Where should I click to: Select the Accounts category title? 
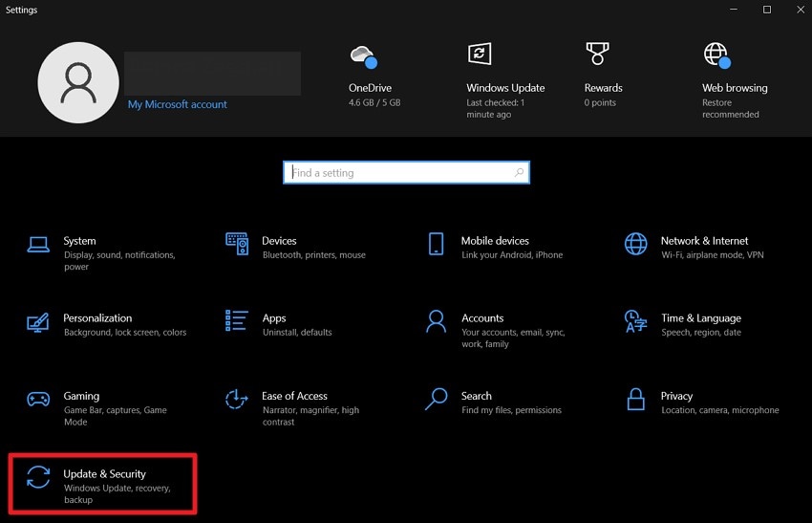pyautogui.click(x=482, y=317)
